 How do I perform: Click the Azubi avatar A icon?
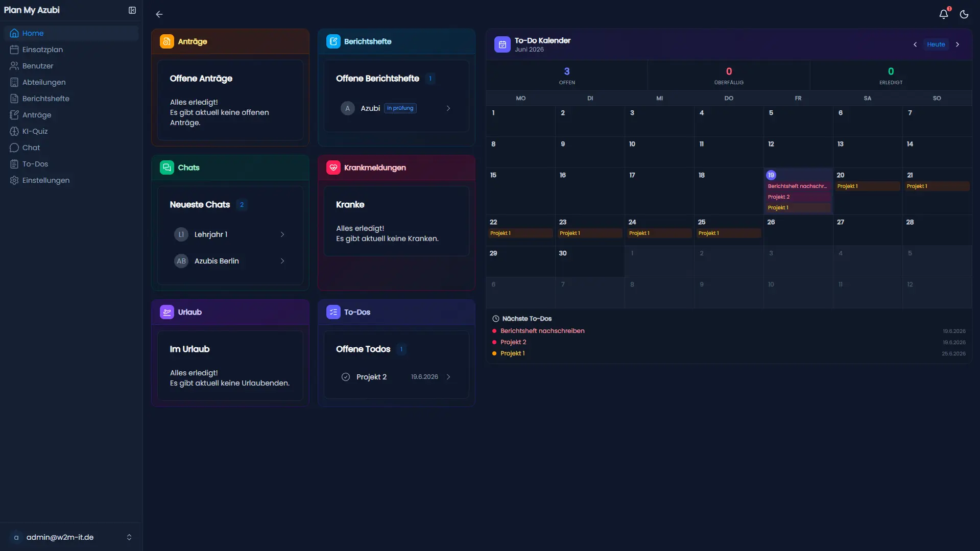click(x=348, y=108)
